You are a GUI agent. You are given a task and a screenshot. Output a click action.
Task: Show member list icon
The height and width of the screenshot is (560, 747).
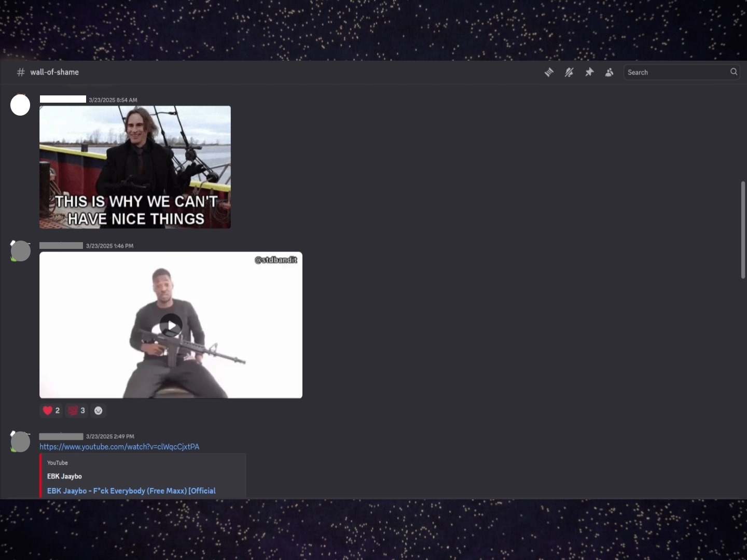tap(610, 73)
